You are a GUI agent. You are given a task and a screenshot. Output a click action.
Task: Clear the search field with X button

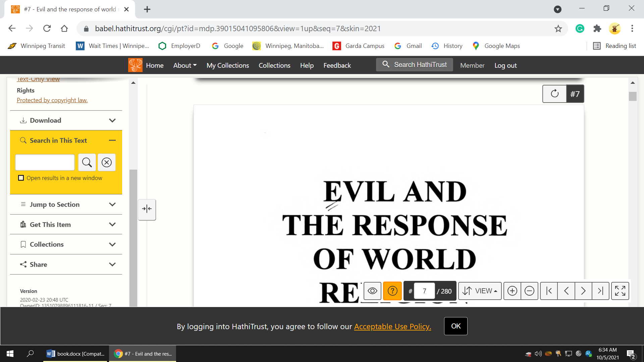(x=107, y=163)
